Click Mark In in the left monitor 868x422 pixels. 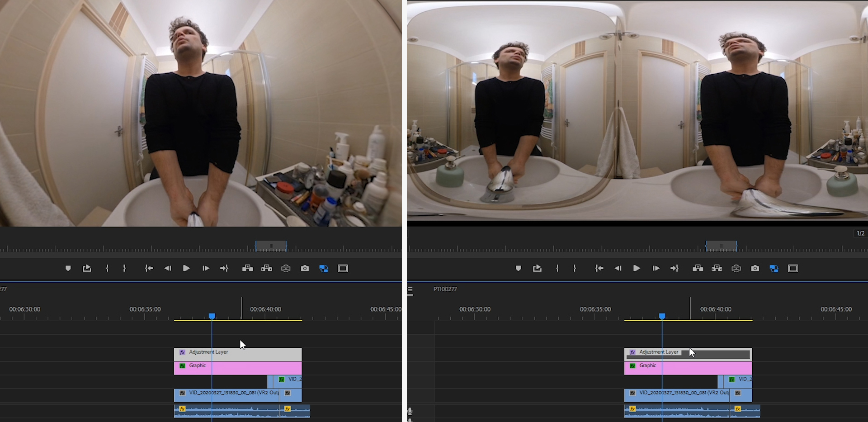[x=107, y=268]
